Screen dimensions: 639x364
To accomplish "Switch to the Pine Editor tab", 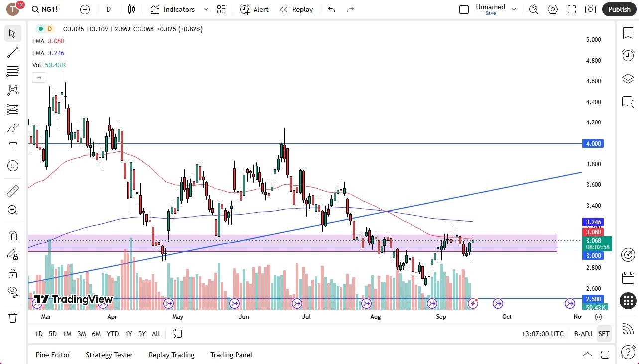I will point(53,355).
